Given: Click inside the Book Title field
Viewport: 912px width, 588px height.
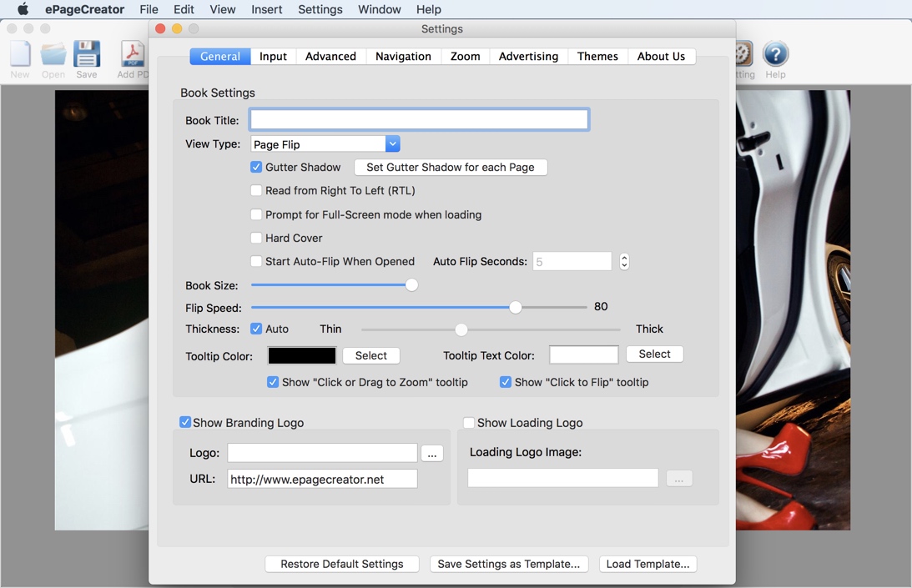Looking at the screenshot, I should pyautogui.click(x=419, y=119).
